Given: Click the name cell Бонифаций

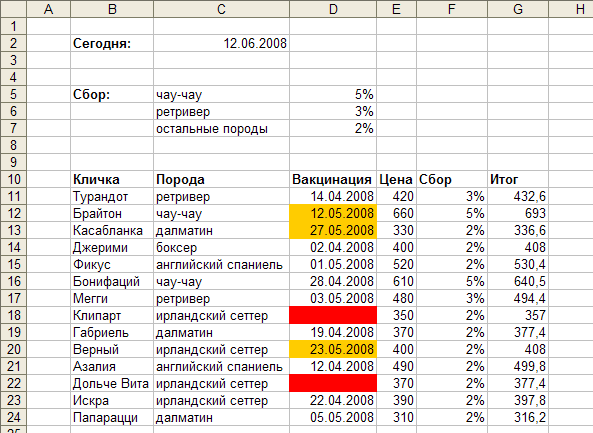Looking at the screenshot, I should click(x=112, y=282).
